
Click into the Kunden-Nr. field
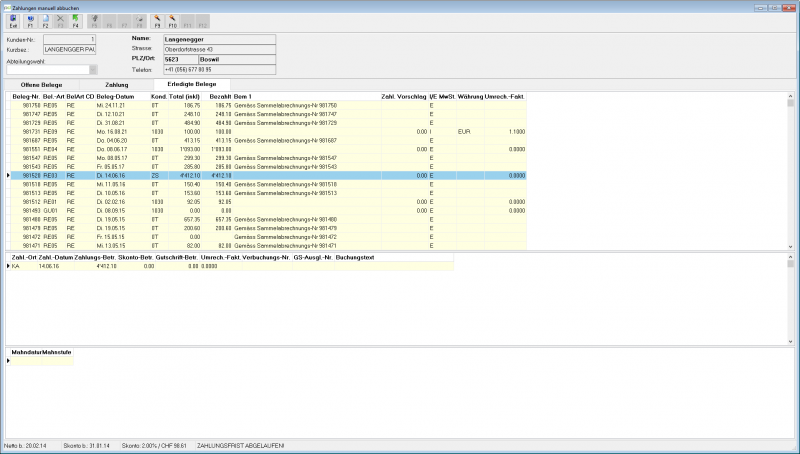coord(69,39)
